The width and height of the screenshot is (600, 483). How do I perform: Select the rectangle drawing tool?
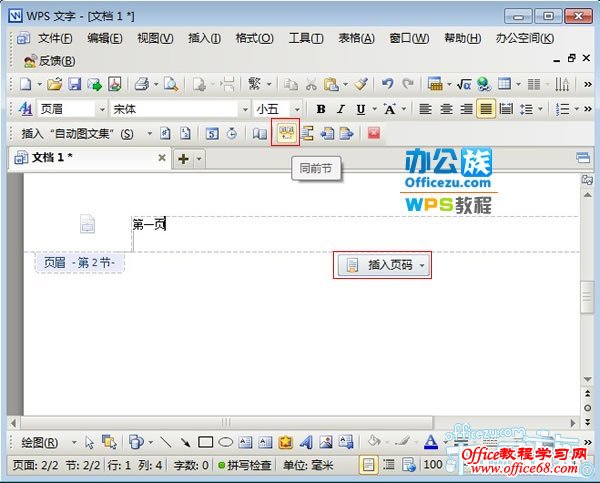tap(205, 442)
